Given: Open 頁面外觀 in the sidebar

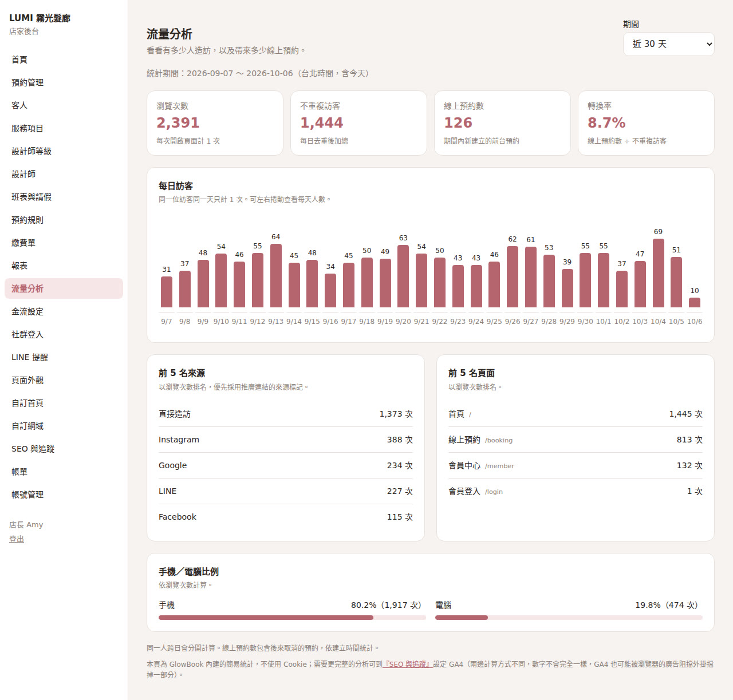Looking at the screenshot, I should [64, 380].
